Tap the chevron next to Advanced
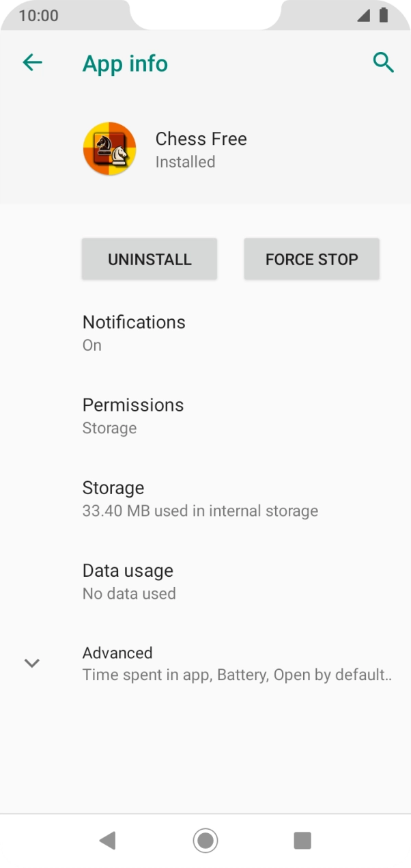The height and width of the screenshot is (868, 411). tap(32, 663)
